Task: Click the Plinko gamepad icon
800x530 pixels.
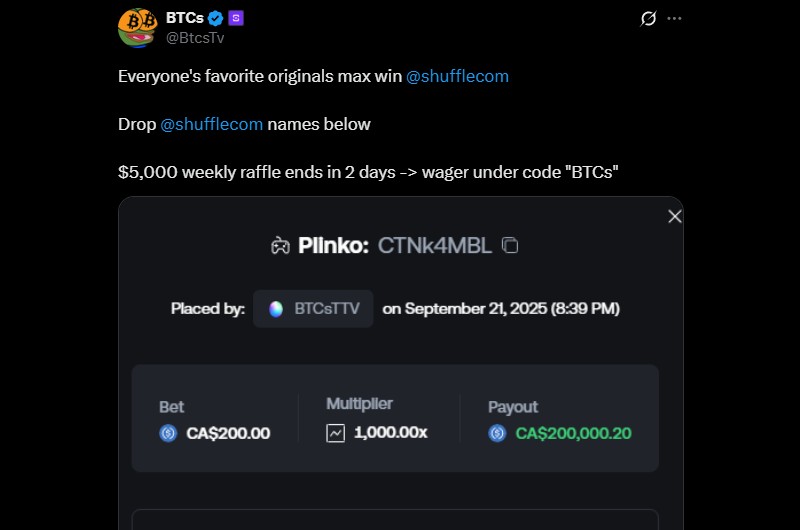Action: pyautogui.click(x=280, y=245)
